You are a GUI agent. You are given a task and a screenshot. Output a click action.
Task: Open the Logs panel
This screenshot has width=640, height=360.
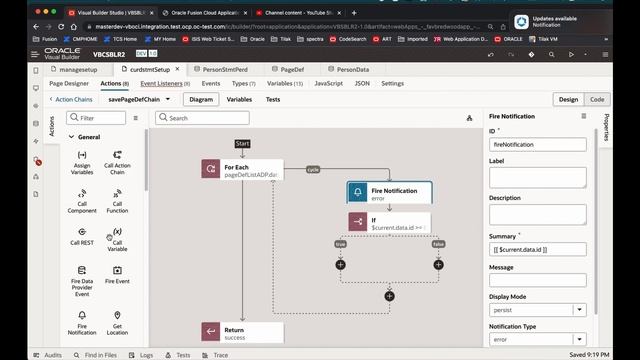[x=141, y=355]
